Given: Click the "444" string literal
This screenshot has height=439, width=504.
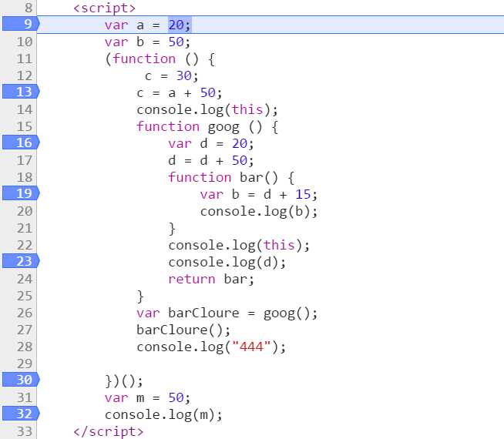Looking at the screenshot, I should 252,347.
